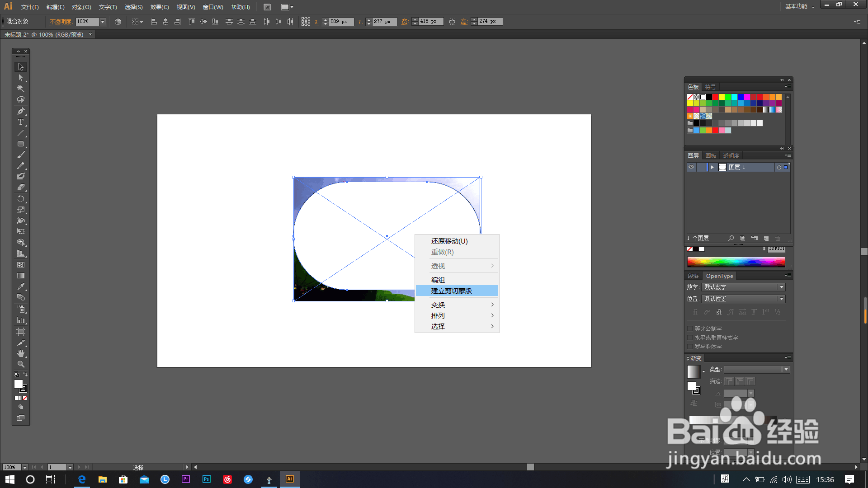
Task: Open the opacity 100% dropdown arrow
Action: pyautogui.click(x=103, y=22)
